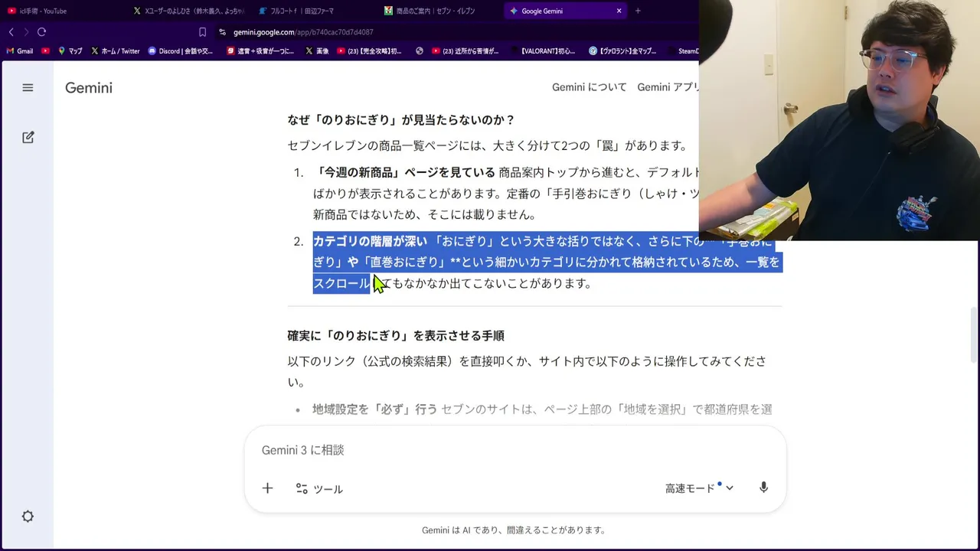980x551 pixels.
Task: Click bold text 「今週の新商品」ページを見ている
Action: [x=404, y=172]
